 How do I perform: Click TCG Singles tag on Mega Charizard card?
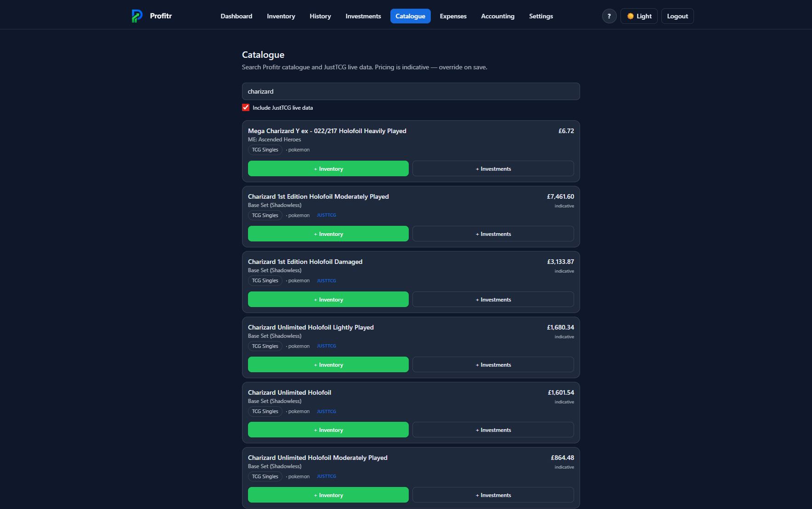265,150
